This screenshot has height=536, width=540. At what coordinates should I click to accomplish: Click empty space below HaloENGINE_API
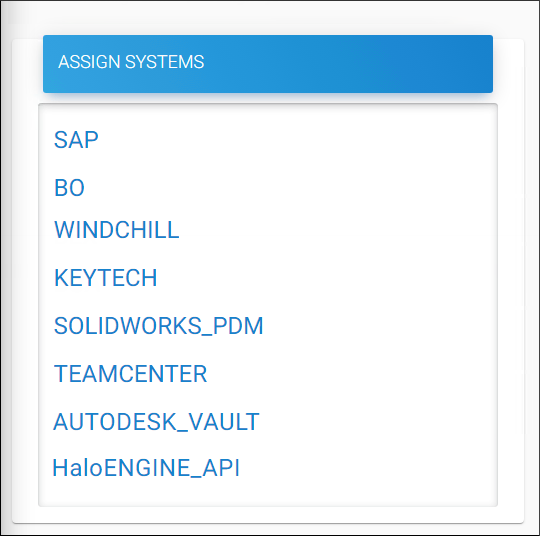[x=268, y=493]
